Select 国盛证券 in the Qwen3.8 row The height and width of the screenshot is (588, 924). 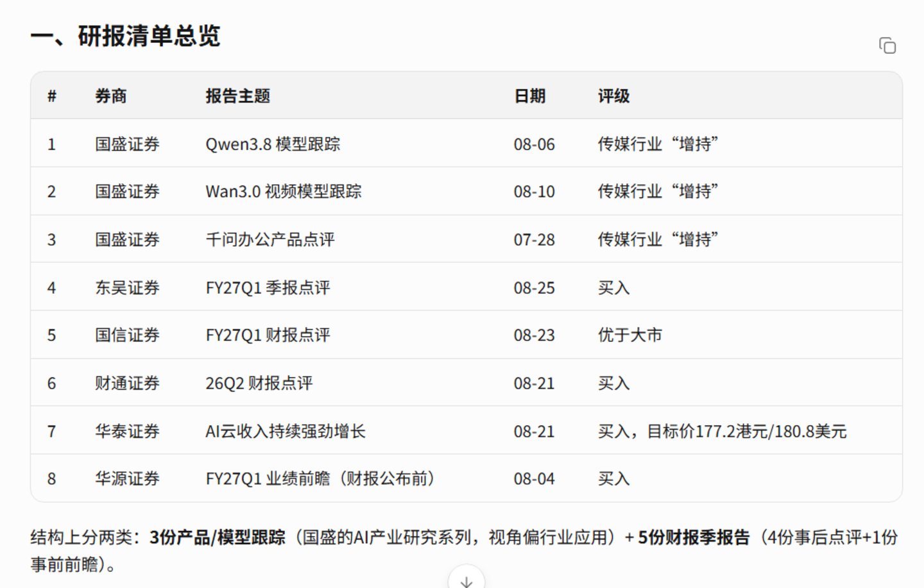[127, 144]
